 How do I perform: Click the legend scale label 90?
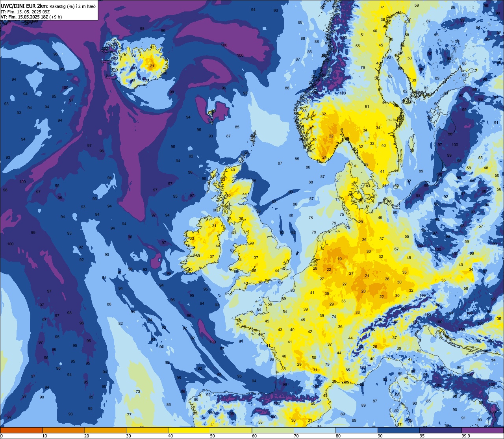click(380, 436)
